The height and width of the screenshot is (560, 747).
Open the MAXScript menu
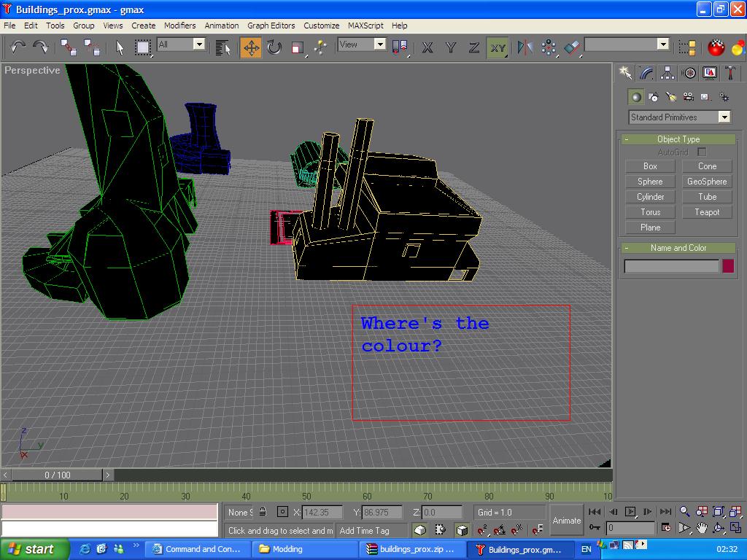pyautogui.click(x=365, y=26)
